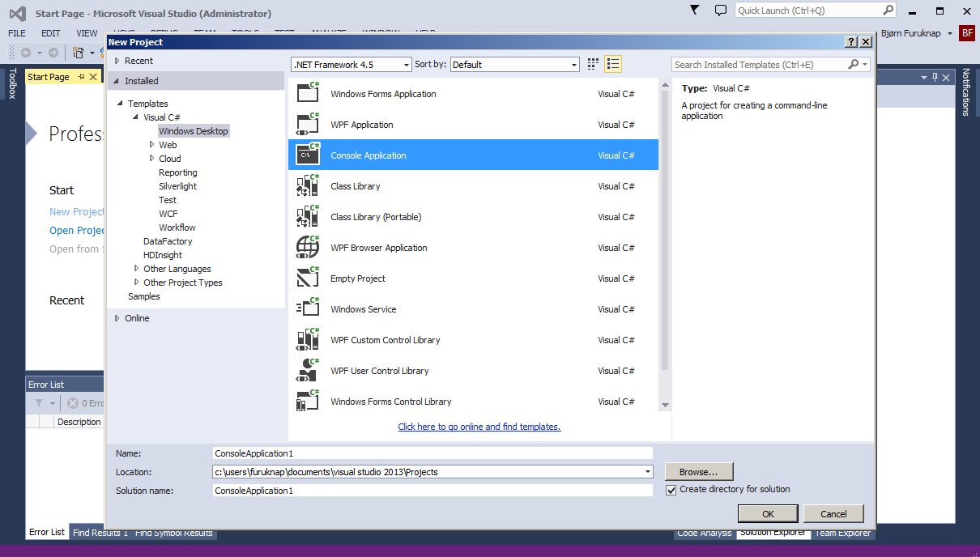
Task: Click the Console Application template icon
Action: [x=308, y=155]
